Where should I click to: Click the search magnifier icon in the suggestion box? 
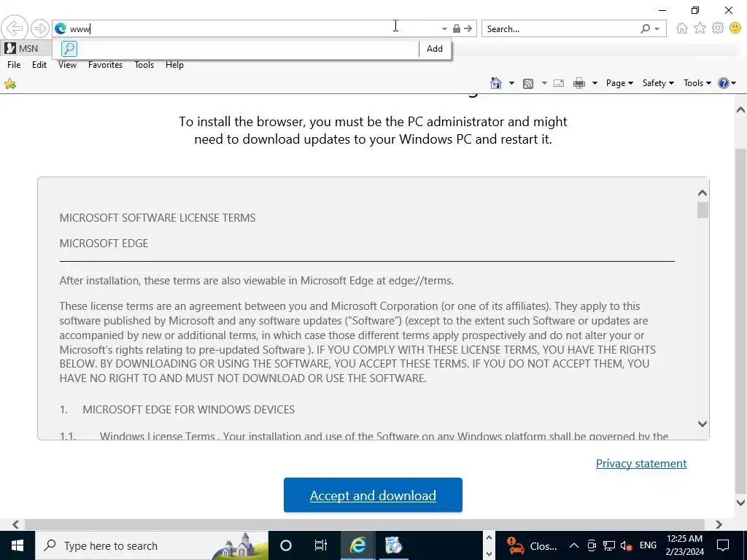click(x=69, y=49)
